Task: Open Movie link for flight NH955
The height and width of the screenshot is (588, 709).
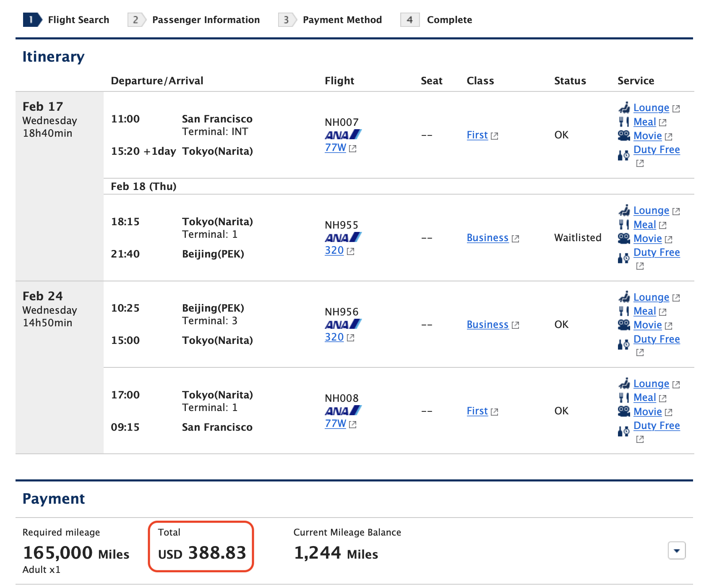Action: coord(647,239)
